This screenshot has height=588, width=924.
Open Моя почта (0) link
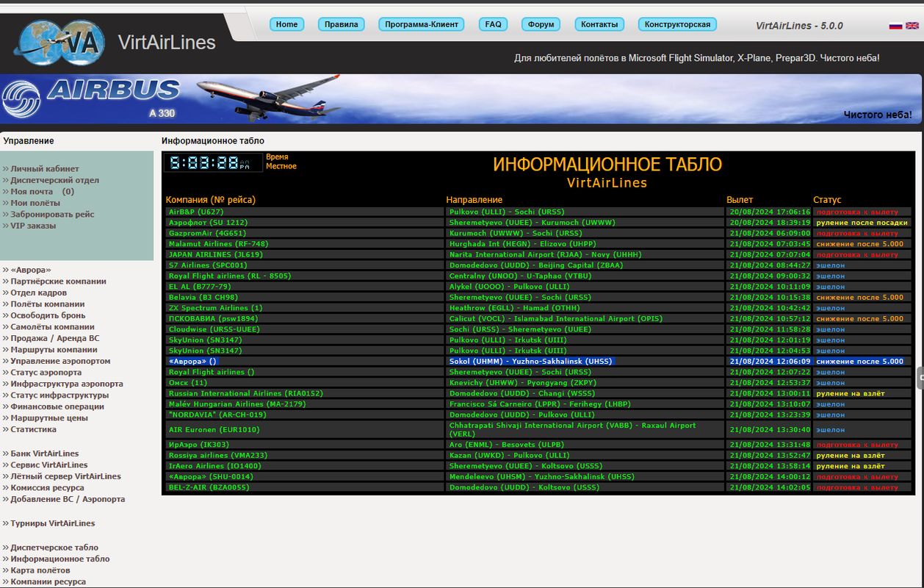click(x=42, y=192)
